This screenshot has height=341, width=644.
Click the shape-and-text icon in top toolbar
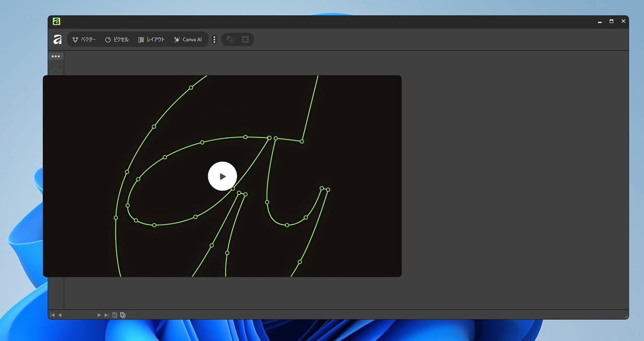coord(230,40)
